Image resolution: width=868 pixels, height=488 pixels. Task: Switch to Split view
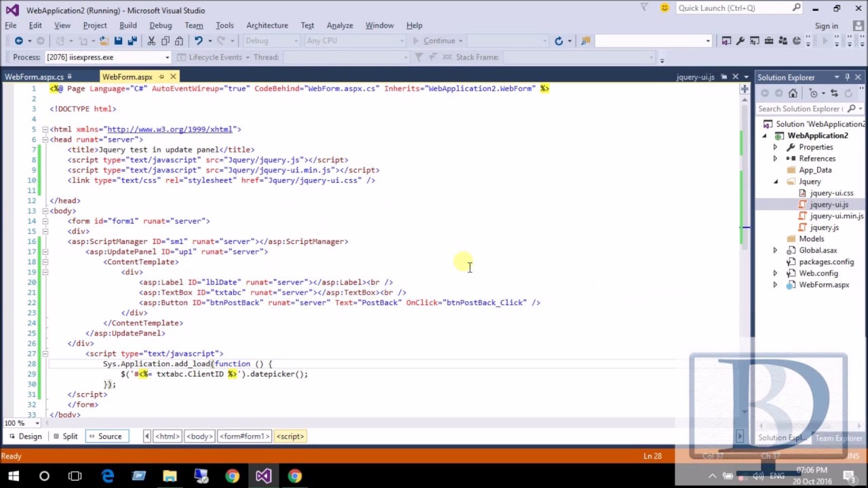(x=65, y=436)
